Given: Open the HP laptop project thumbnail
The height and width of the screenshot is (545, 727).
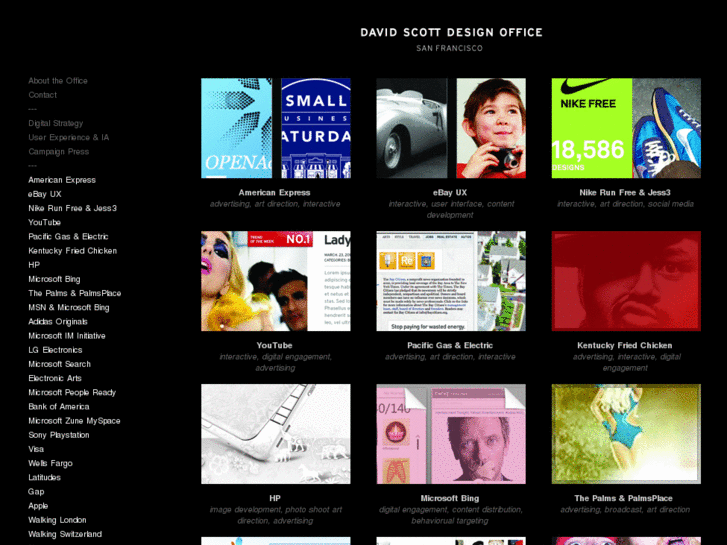Looking at the screenshot, I should 275,434.
